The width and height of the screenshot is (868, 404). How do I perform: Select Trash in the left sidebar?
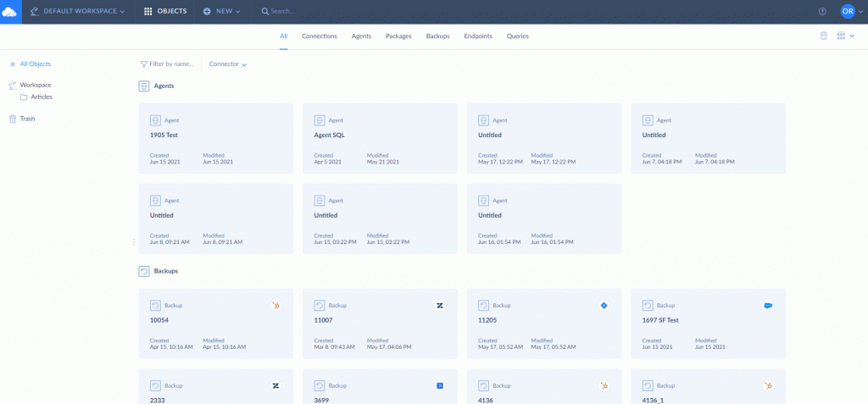pyautogui.click(x=27, y=119)
